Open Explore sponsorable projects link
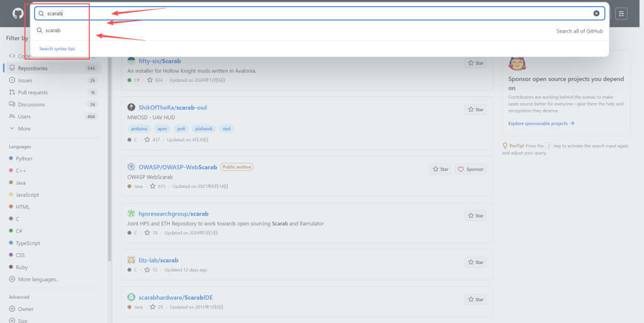The image size is (644, 323). (x=541, y=124)
